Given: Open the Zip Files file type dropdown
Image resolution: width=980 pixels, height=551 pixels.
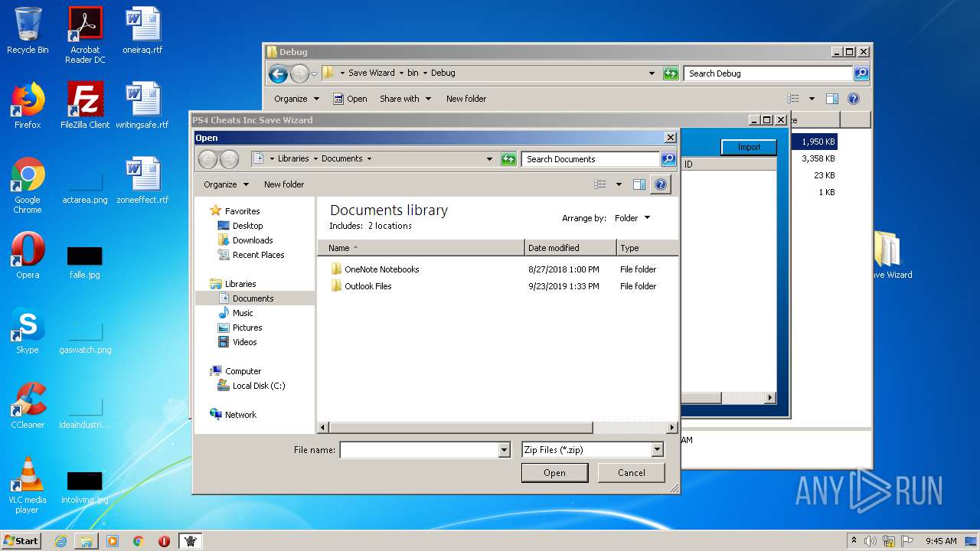Looking at the screenshot, I should coord(657,450).
